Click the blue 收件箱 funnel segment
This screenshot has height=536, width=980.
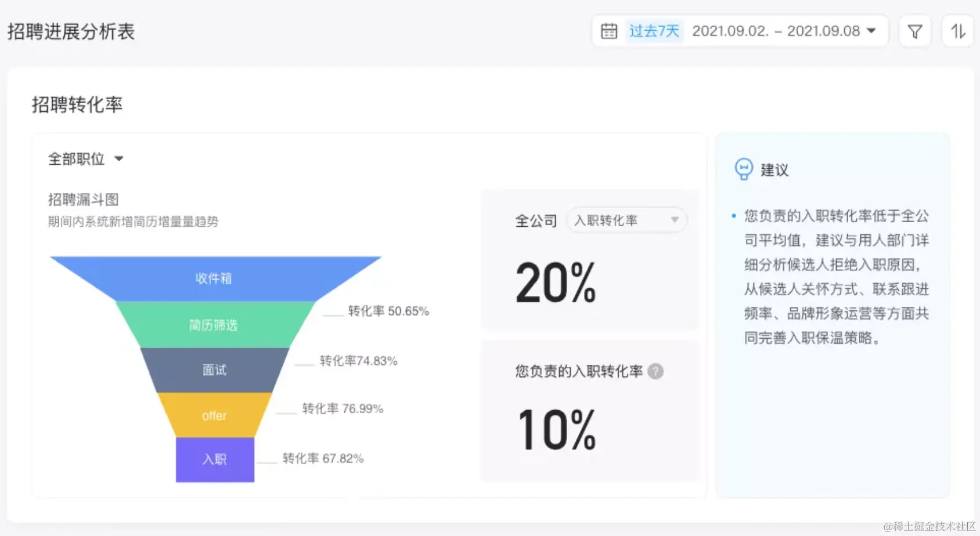click(x=214, y=278)
